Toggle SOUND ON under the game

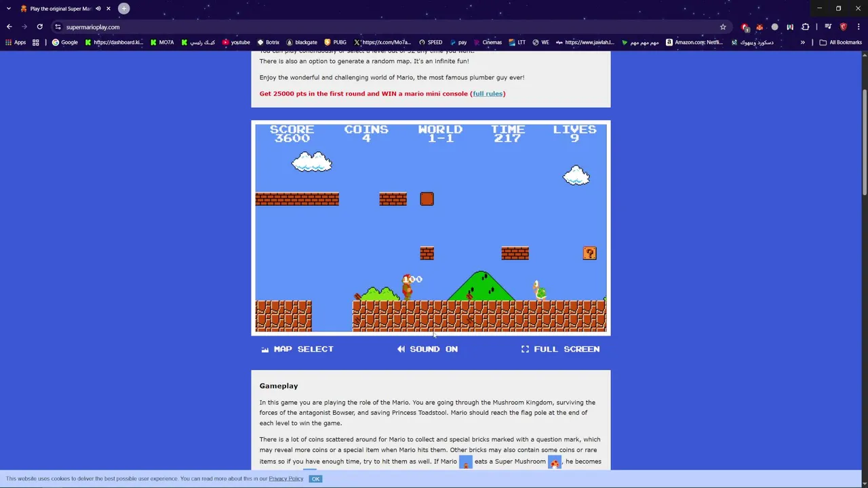427,349
